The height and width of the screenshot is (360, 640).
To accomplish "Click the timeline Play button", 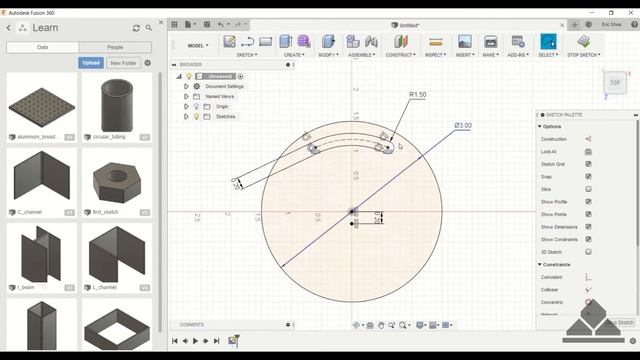I will pyautogui.click(x=195, y=341).
